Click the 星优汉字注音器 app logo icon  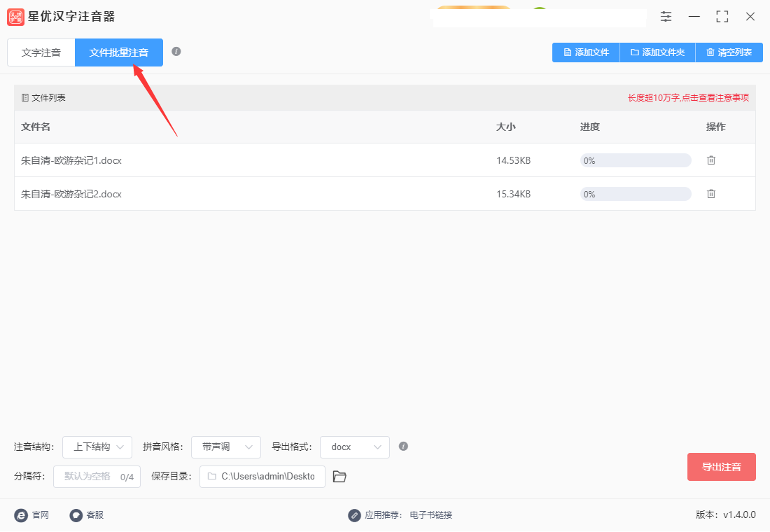tap(15, 17)
